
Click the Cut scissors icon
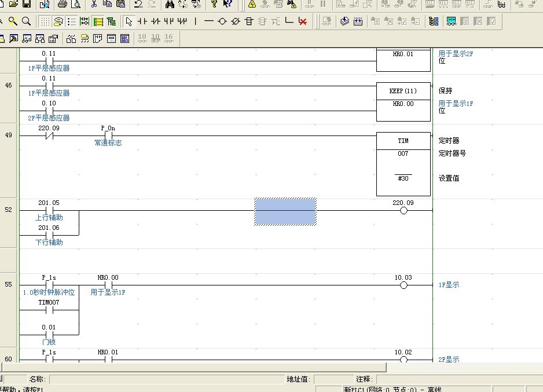click(x=93, y=4)
